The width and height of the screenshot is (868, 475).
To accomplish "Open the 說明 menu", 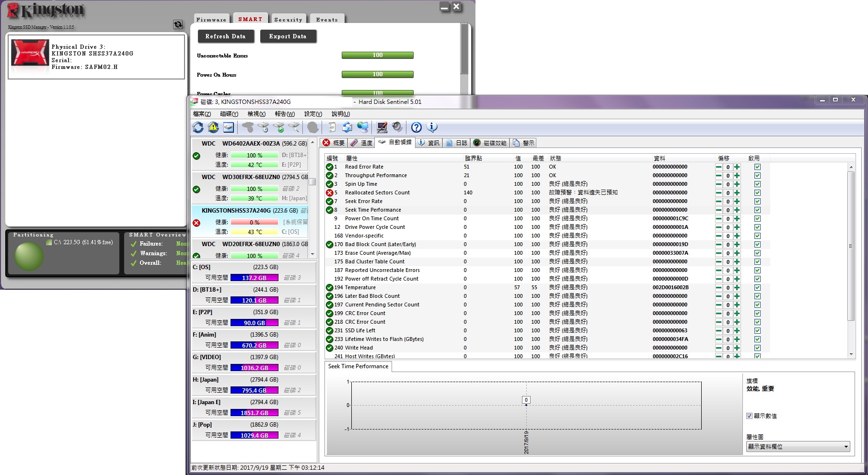I will [341, 114].
